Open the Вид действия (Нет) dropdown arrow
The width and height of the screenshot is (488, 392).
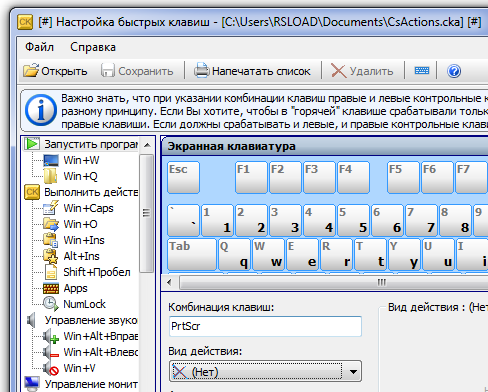point(353,371)
